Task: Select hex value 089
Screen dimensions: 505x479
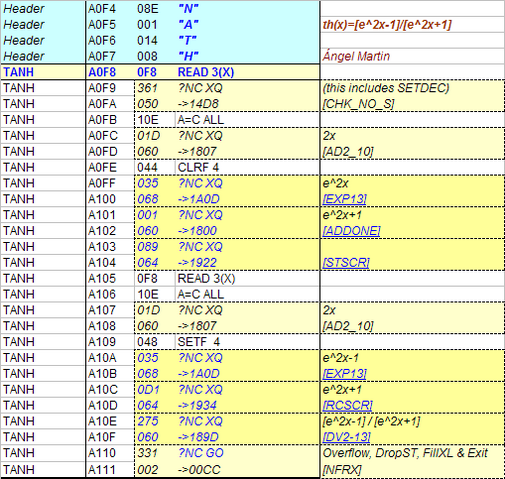Action: [x=147, y=247]
